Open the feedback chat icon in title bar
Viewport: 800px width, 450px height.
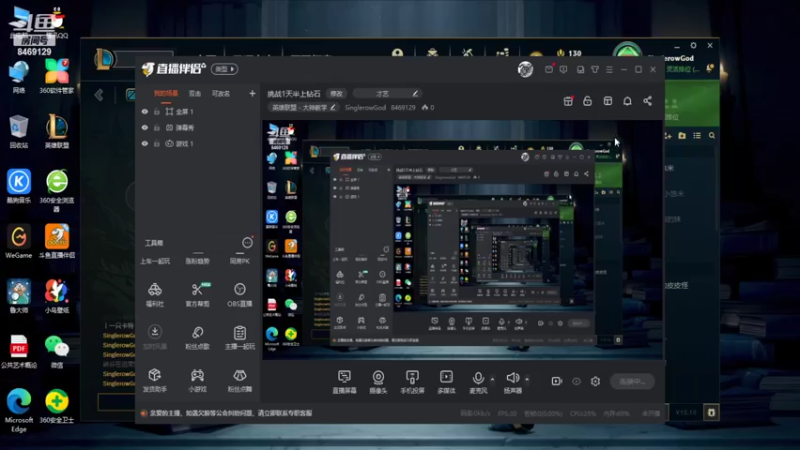pos(563,69)
